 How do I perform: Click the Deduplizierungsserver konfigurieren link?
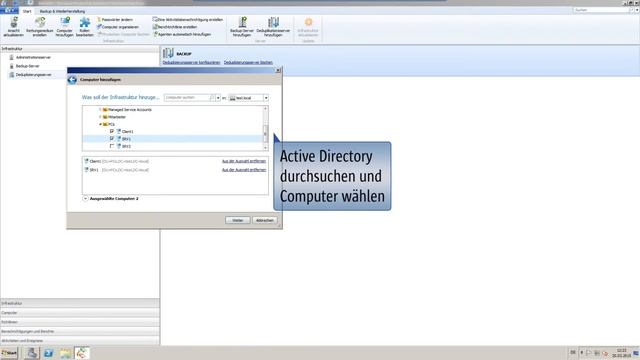(191, 62)
